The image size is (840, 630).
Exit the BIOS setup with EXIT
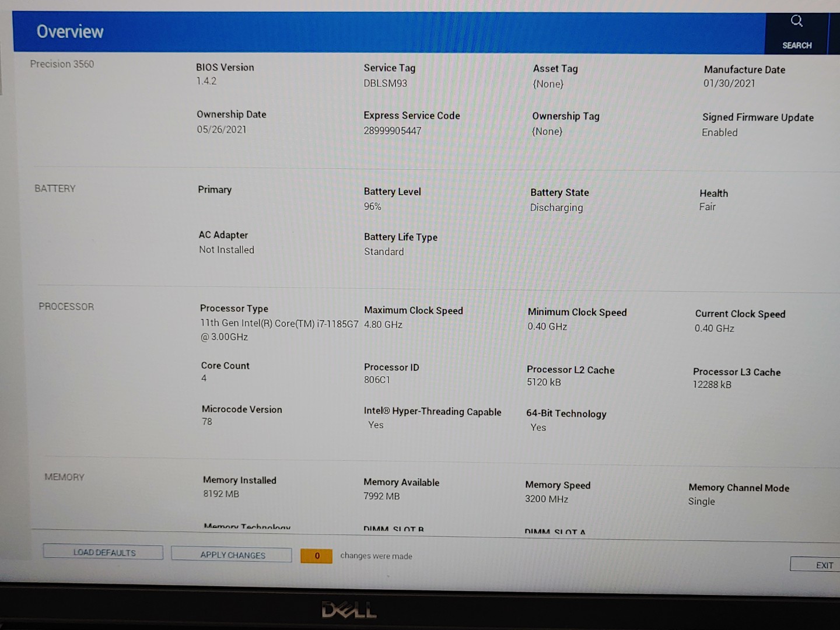pyautogui.click(x=823, y=565)
